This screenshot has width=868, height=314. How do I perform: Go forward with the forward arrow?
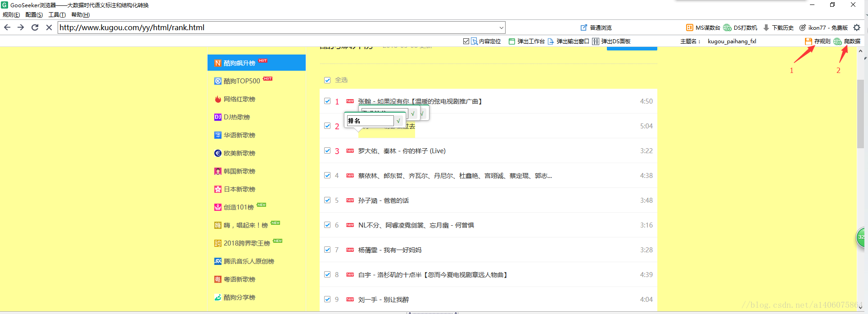click(x=21, y=27)
